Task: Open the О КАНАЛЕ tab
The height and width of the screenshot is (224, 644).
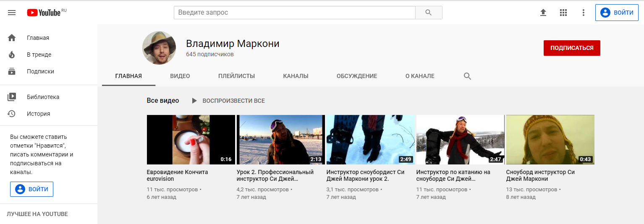Action: click(x=420, y=76)
